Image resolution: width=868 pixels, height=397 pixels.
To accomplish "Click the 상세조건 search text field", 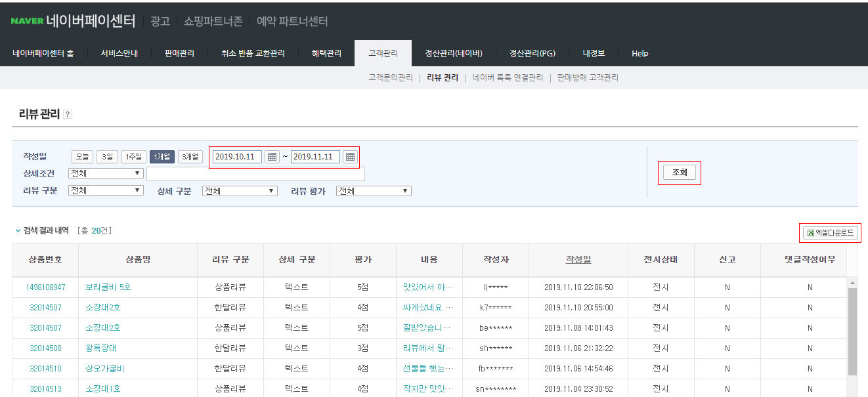I will coord(255,174).
